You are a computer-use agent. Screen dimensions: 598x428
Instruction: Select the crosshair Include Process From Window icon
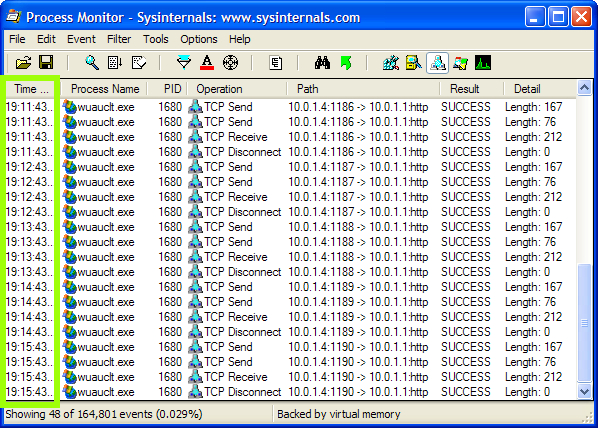pyautogui.click(x=230, y=63)
